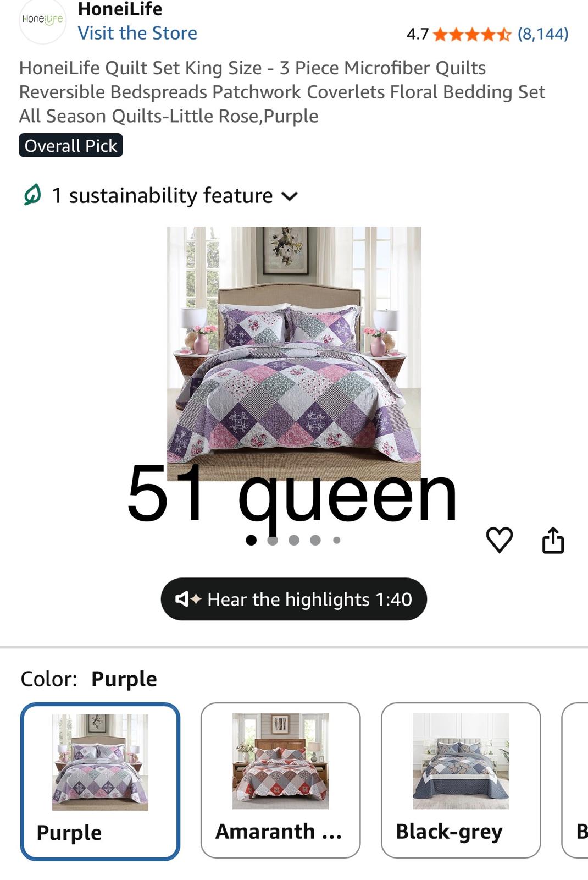Tap the Overall Pick badge
The image size is (588, 880).
(x=71, y=146)
